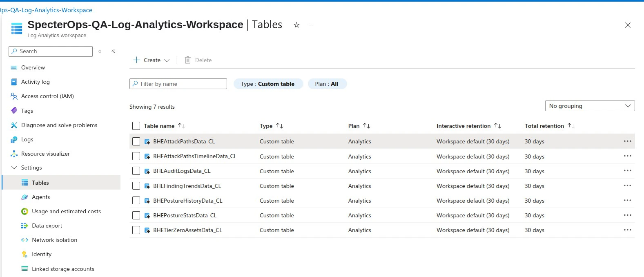Click the Data export icon
644x277 pixels.
(25, 226)
